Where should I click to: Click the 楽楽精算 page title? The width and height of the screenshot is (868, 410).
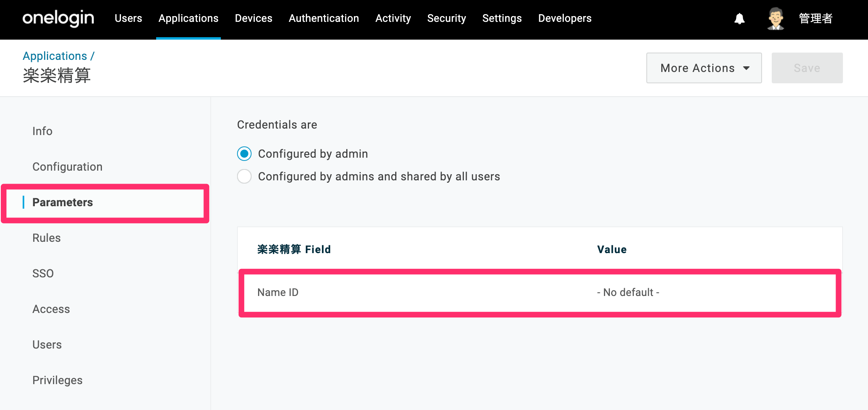coord(57,76)
